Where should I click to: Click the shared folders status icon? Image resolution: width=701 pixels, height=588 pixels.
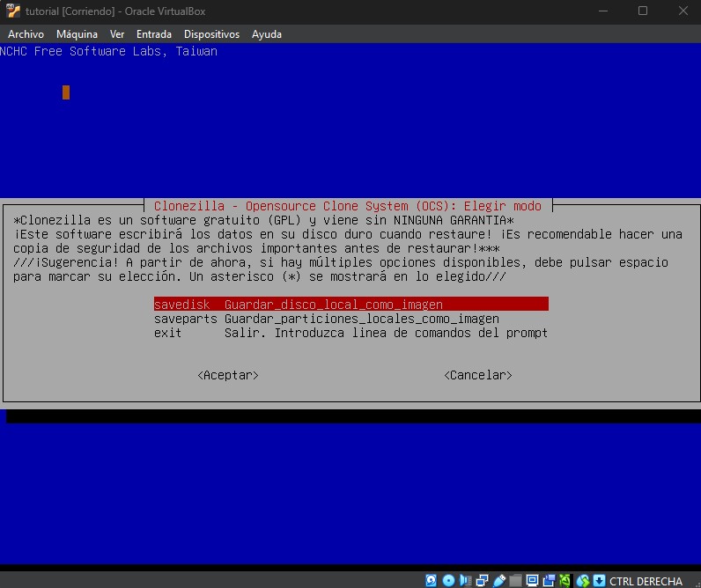tap(515, 580)
